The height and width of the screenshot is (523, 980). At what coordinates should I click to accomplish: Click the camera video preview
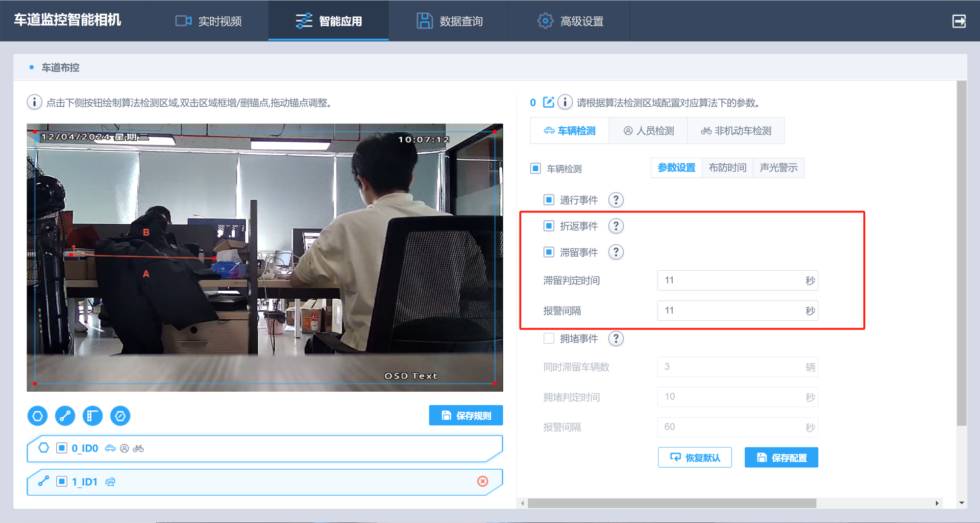[265, 258]
